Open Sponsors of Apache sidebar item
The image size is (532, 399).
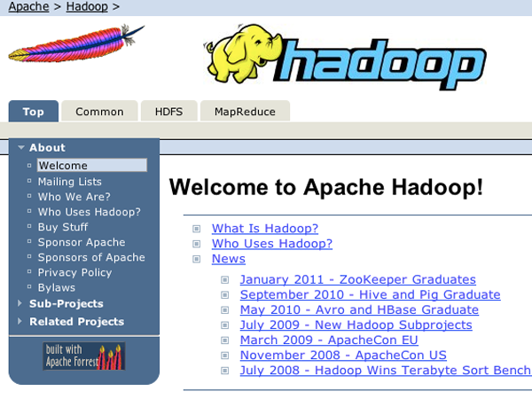pos(91,257)
